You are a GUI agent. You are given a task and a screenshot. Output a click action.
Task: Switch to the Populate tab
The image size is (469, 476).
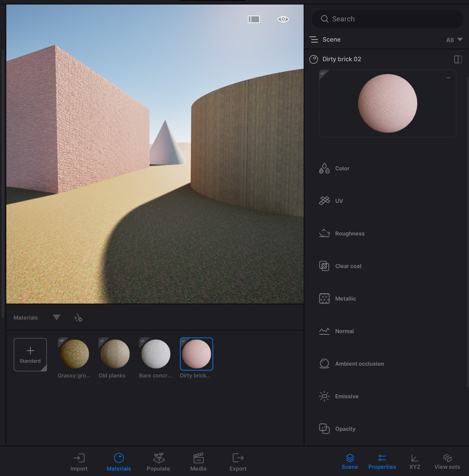click(158, 462)
